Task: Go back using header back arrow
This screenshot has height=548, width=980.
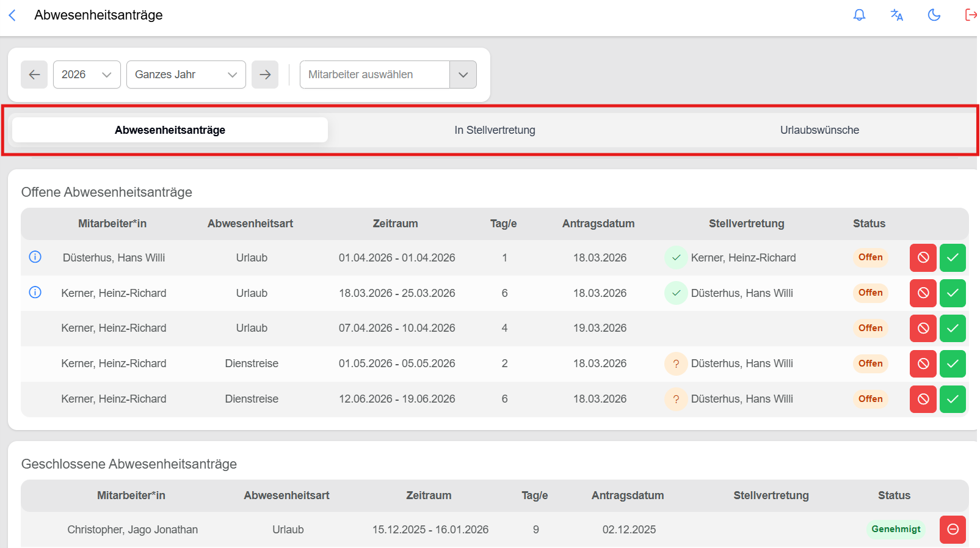Action: point(12,15)
